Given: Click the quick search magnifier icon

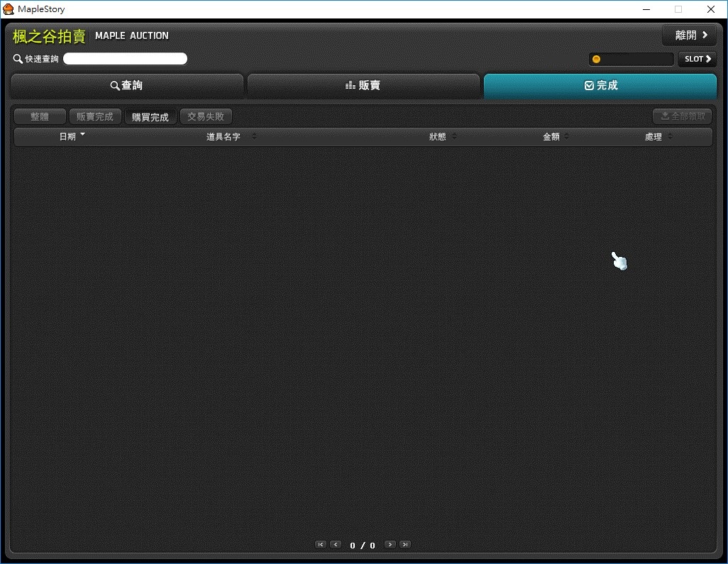Looking at the screenshot, I should point(18,59).
